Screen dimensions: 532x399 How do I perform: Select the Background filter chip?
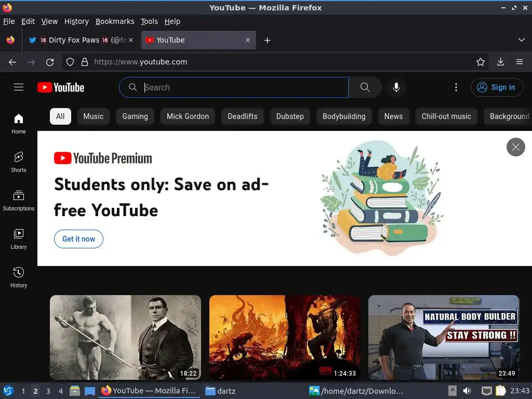[x=508, y=116]
